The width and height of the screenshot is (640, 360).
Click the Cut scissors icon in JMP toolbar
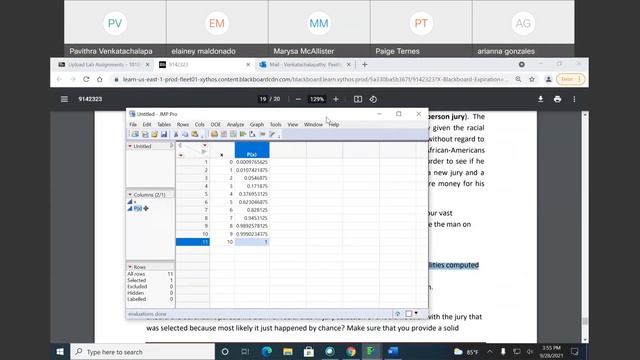pyautogui.click(x=176, y=134)
